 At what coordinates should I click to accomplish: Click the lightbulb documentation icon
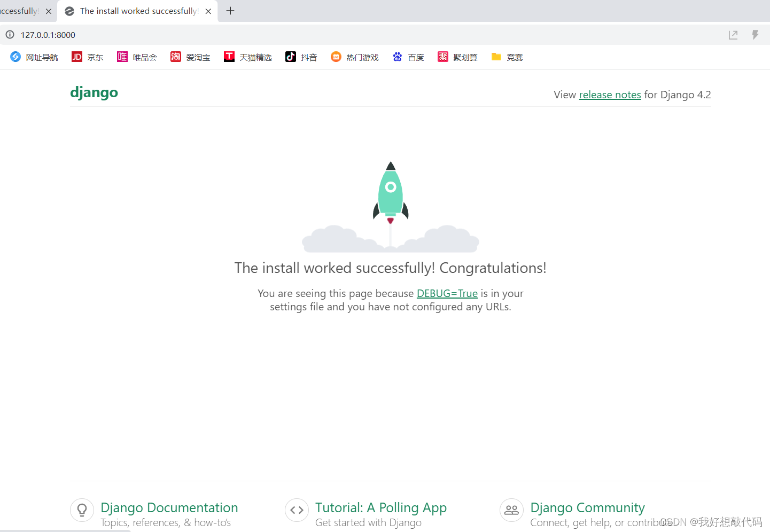[x=82, y=510]
